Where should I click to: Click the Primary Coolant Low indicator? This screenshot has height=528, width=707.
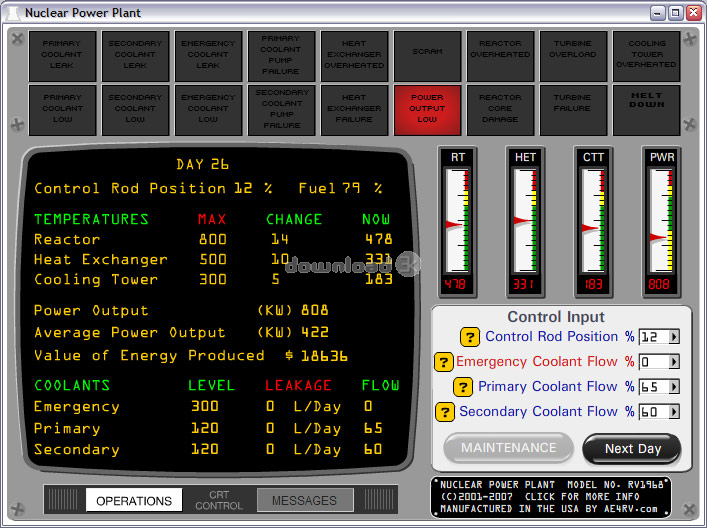(62, 110)
